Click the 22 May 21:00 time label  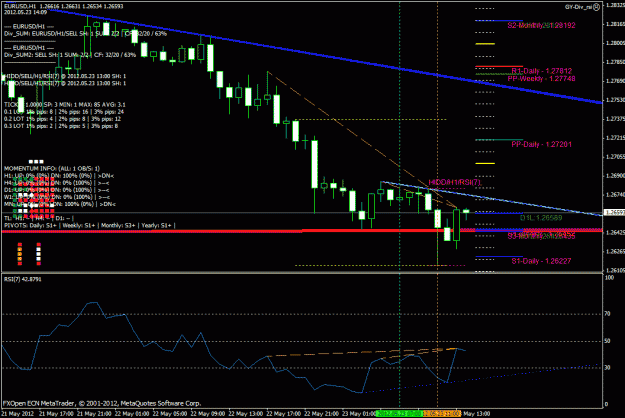321,414
